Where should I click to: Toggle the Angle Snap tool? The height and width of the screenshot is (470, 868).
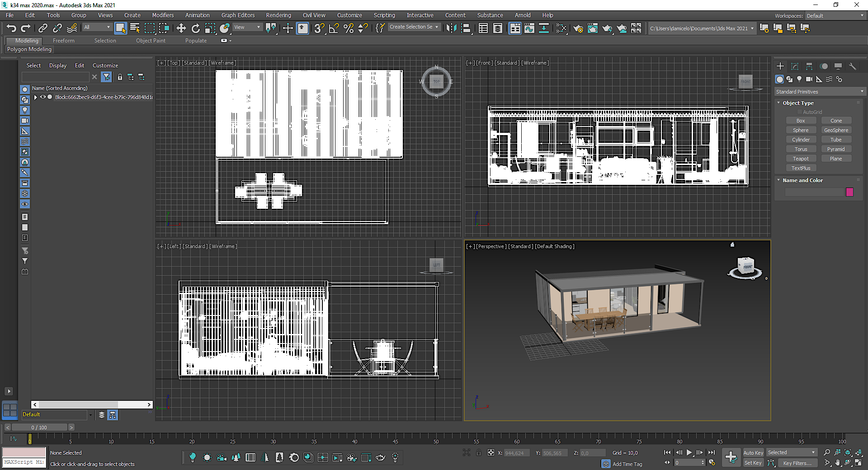tap(334, 28)
